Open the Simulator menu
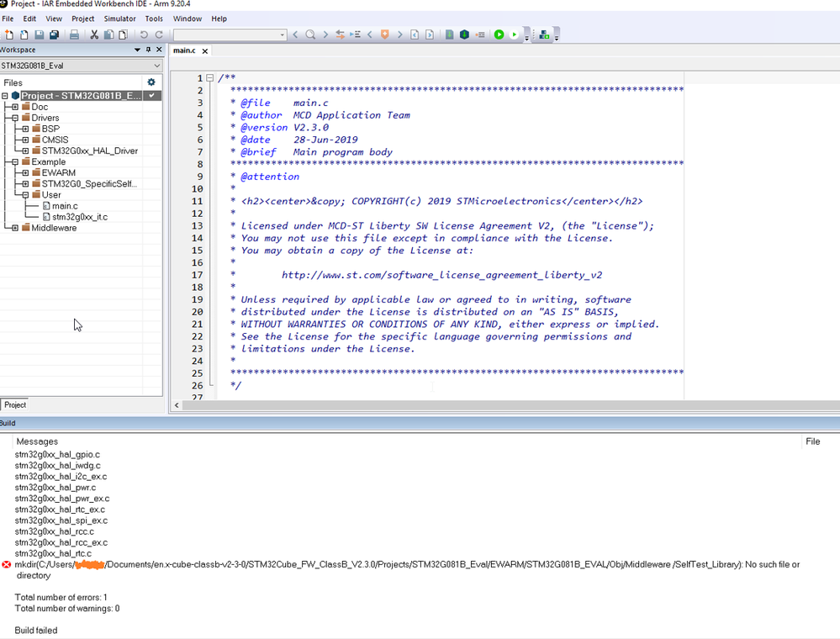This screenshot has width=840, height=639. coord(119,18)
